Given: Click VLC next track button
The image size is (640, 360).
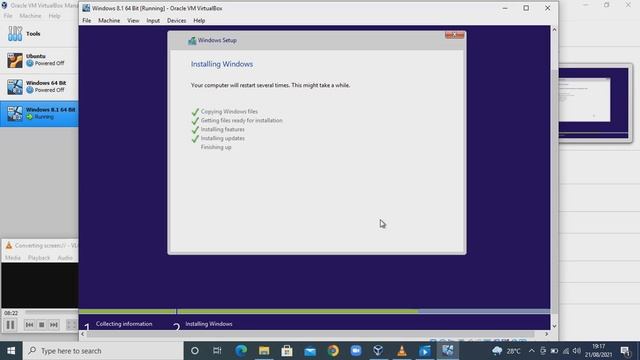Looking at the screenshot, I should 53,325.
